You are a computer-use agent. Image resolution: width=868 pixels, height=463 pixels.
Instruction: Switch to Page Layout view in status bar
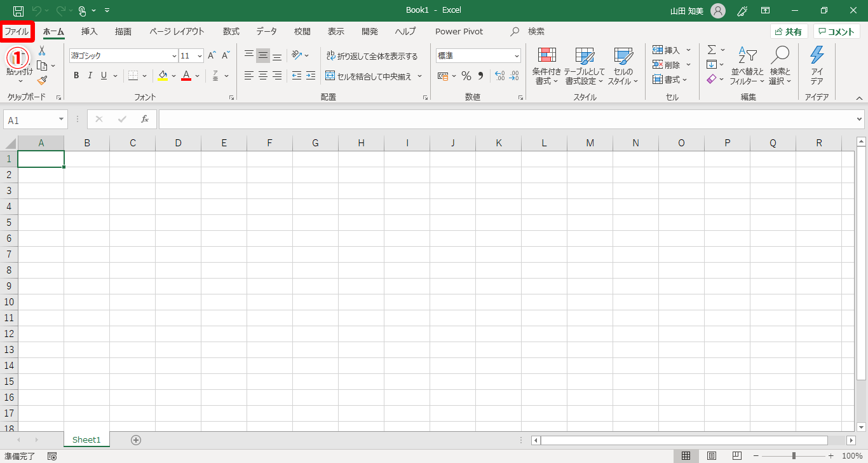(712, 456)
